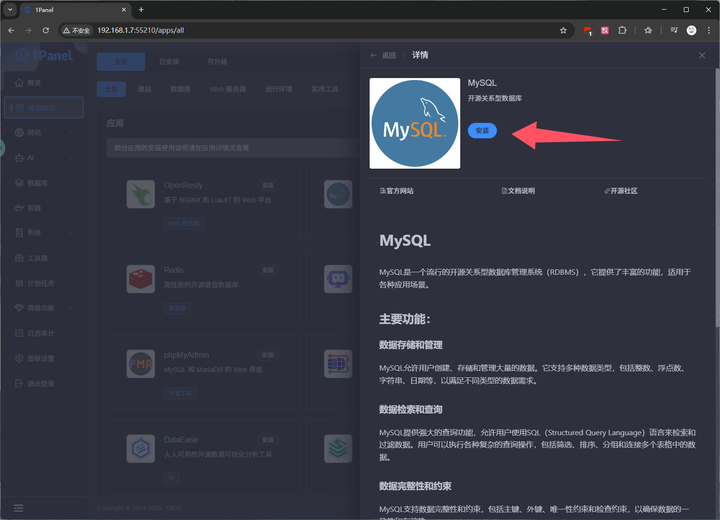Filter apps by 数据库 category tab
This screenshot has width=720, height=520.
click(x=180, y=89)
